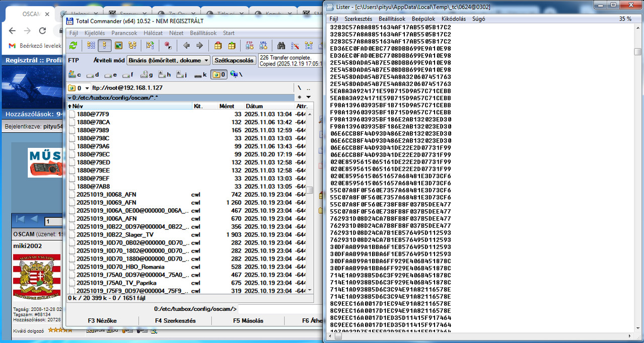Click the invert selection toolbar icon

point(168,46)
